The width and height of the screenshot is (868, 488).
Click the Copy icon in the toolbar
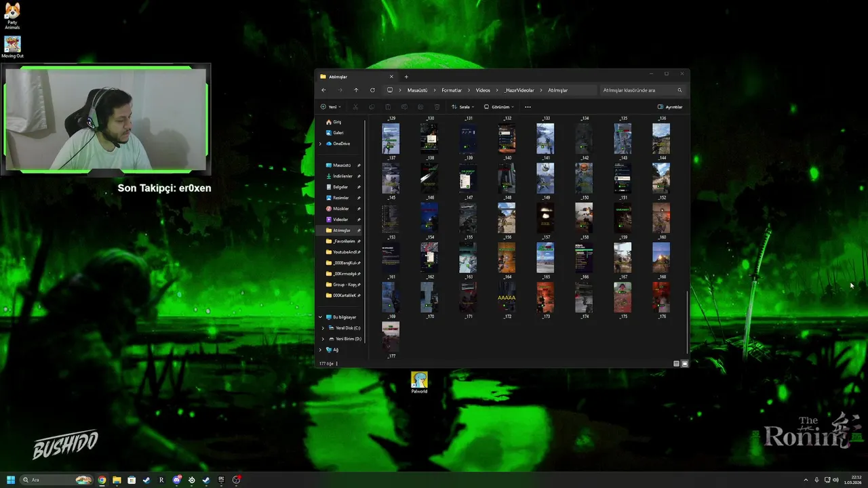(x=372, y=106)
